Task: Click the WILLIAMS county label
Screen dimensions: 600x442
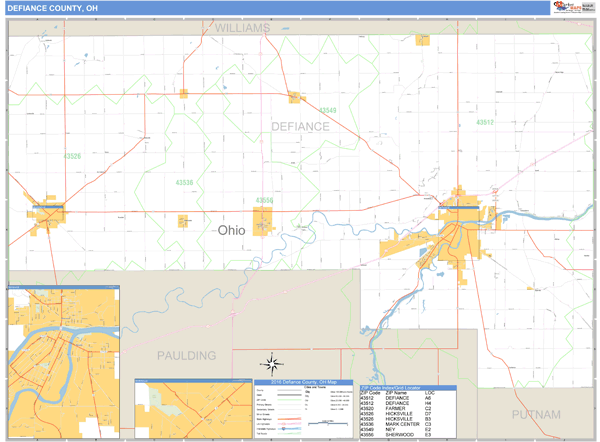Action: 242,29
